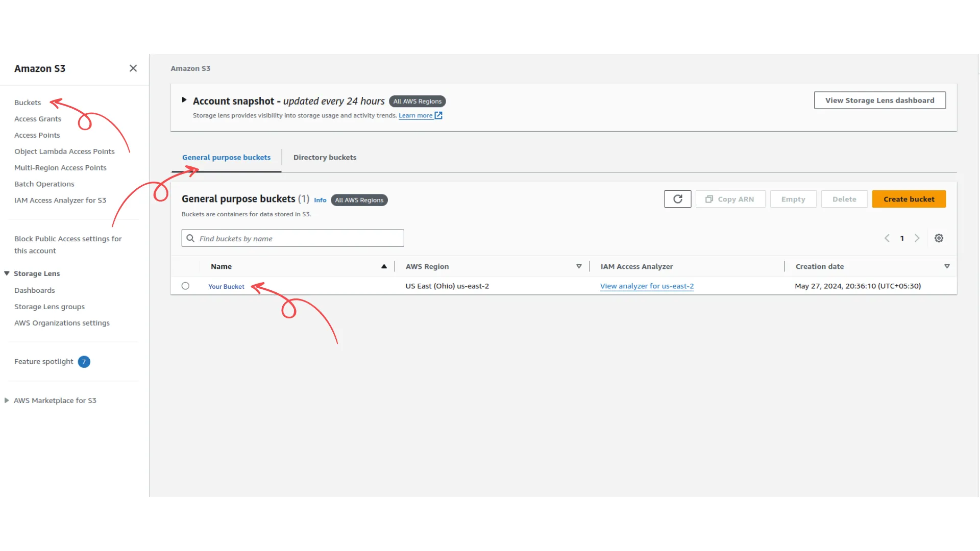Click Info link beside General purpose buckets
980x551 pixels.
coord(320,200)
